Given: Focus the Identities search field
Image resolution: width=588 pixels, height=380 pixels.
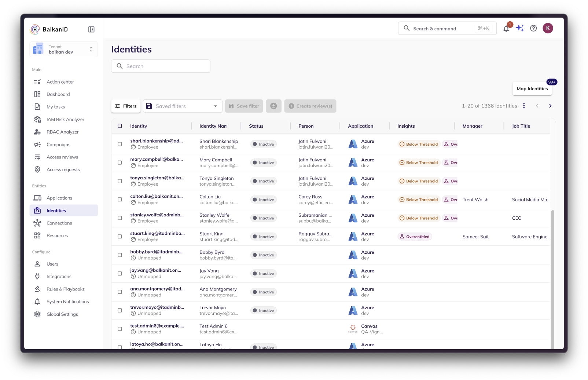Looking at the screenshot, I should pyautogui.click(x=161, y=66).
